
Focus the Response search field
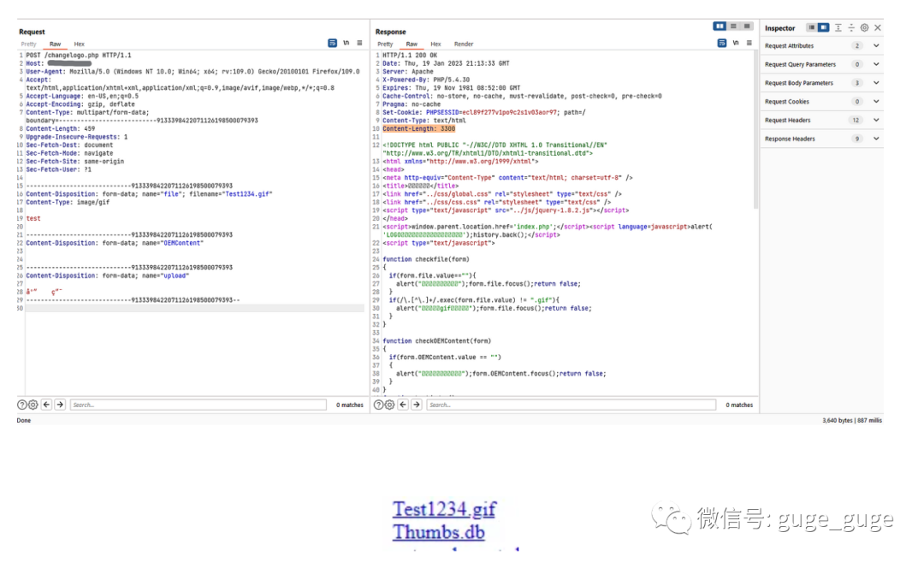coord(571,405)
